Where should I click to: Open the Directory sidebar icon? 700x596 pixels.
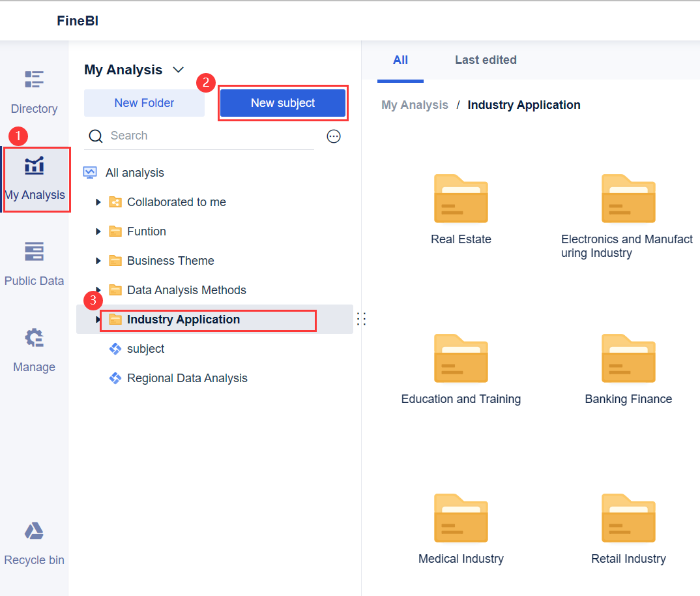click(34, 79)
